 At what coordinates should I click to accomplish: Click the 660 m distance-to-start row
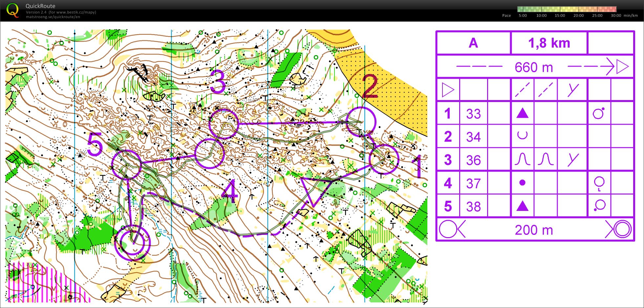coord(534,67)
